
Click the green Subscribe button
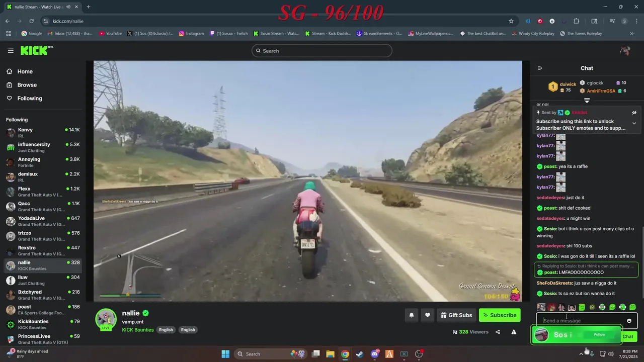tap(500, 315)
